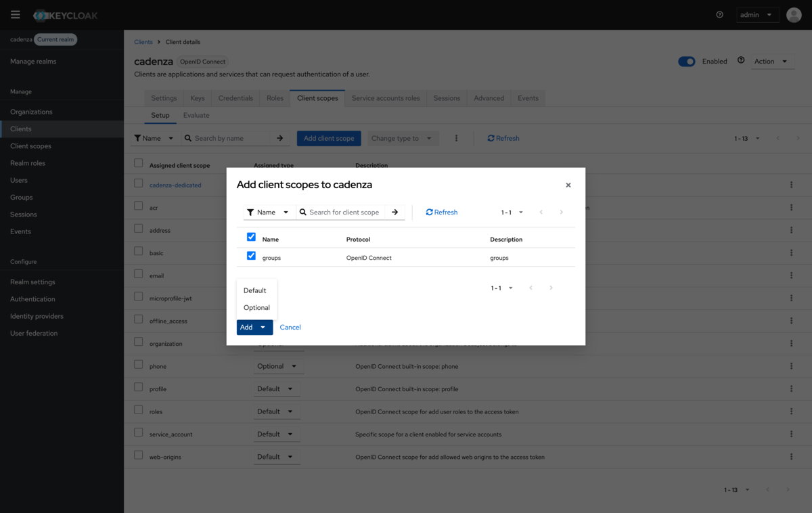Close the Add client scopes dialog
The width and height of the screenshot is (812, 513).
click(x=568, y=185)
